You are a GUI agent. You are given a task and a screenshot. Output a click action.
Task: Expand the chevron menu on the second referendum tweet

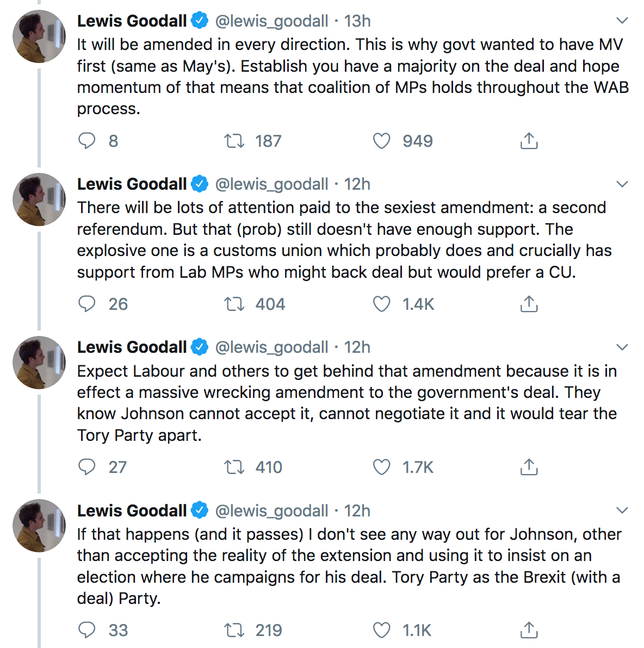[622, 184]
